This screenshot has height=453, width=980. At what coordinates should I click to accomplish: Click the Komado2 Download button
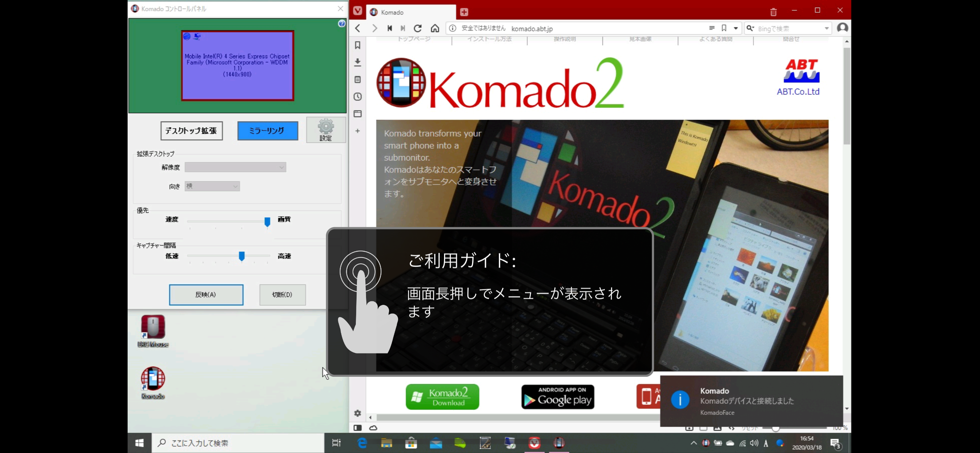click(x=443, y=397)
